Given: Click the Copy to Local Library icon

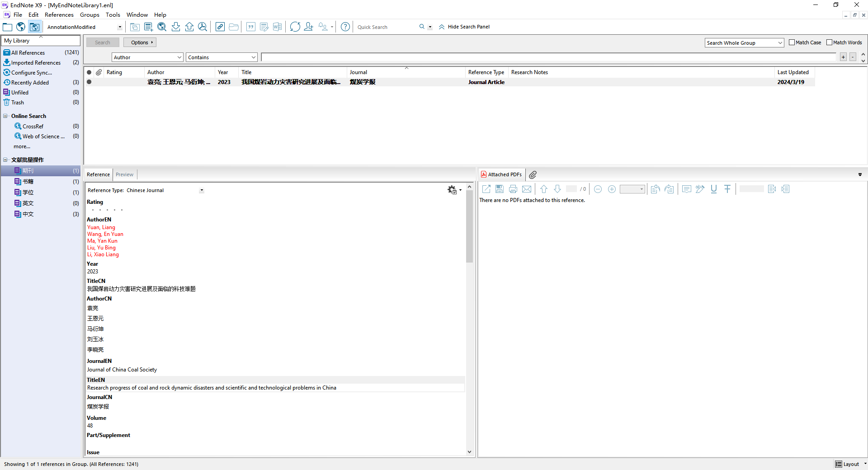Looking at the screenshot, I should [135, 27].
